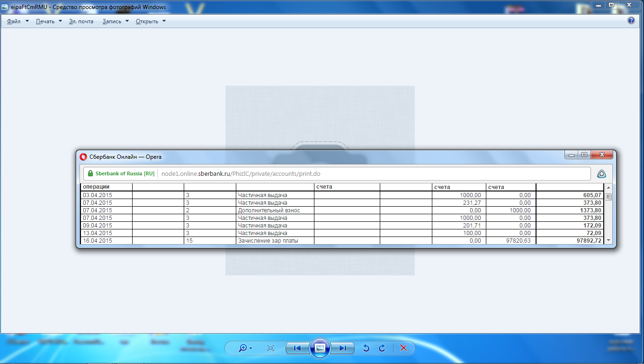Viewport: 644px width, 364px height.
Task: Click the Opera logo in Сбербанк Онлайн window
Action: click(x=83, y=156)
